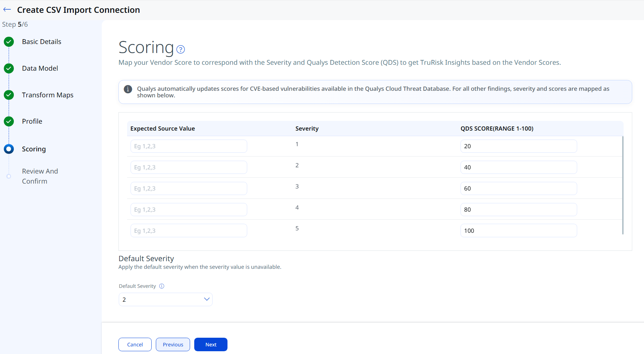Screen dimensions: 644x354
Task: Go to the Data Model step
Action: pos(40,68)
